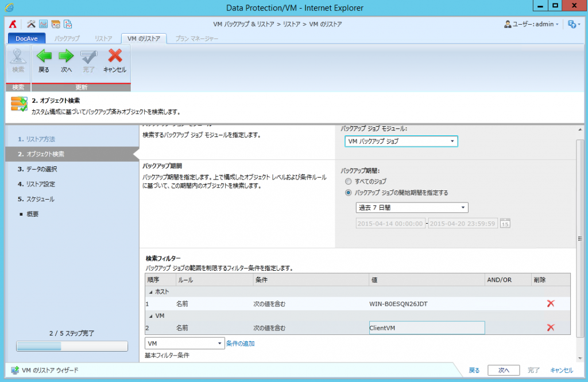Select step 5. スケジュール

36,199
